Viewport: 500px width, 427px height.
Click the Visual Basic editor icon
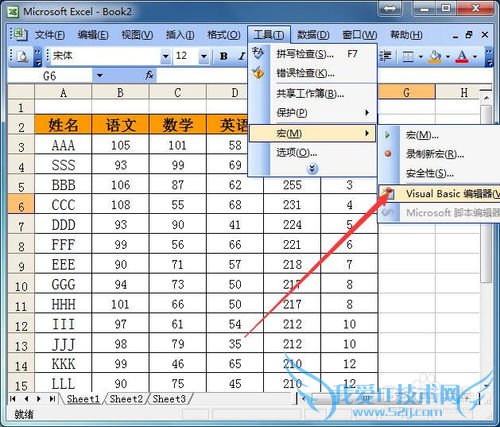tap(388, 193)
